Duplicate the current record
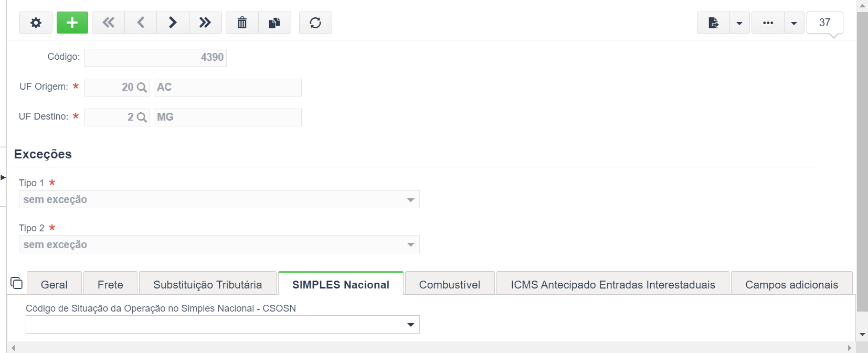Screen dimensions: 868x353 pyautogui.click(x=274, y=23)
